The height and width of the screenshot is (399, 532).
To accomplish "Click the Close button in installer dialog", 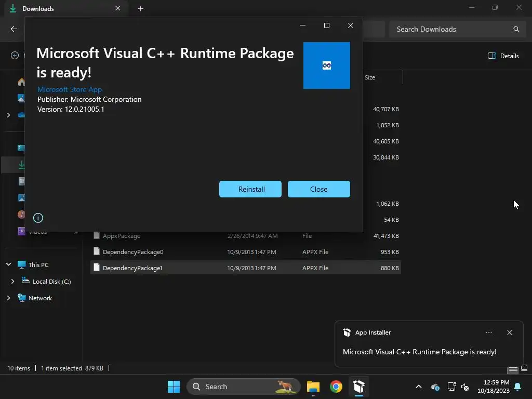I will pos(319,189).
